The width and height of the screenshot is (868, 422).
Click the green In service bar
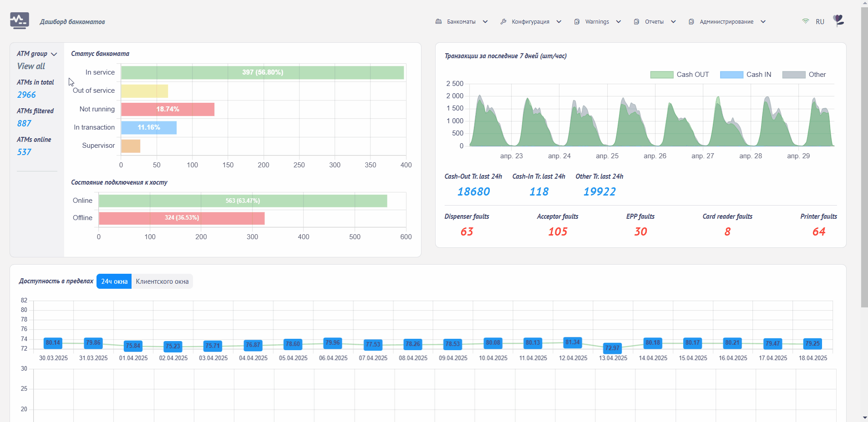(263, 72)
